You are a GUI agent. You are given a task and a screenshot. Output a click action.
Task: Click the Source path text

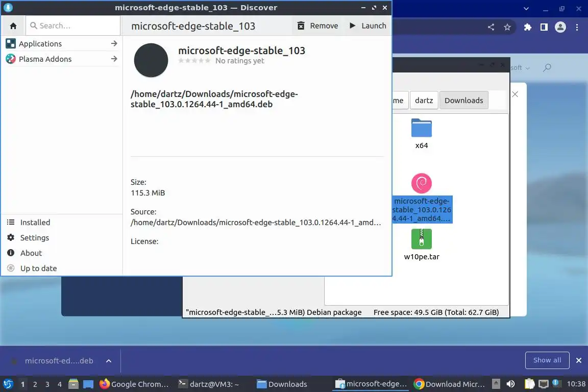pos(255,223)
